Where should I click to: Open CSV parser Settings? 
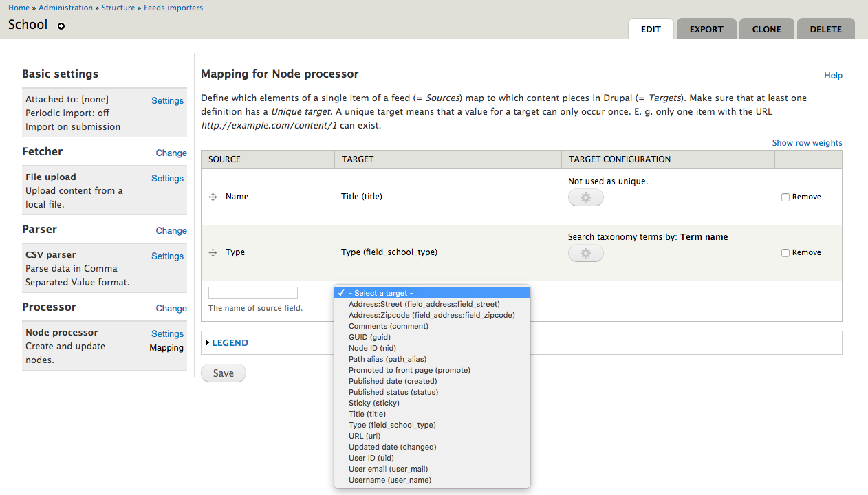click(167, 256)
